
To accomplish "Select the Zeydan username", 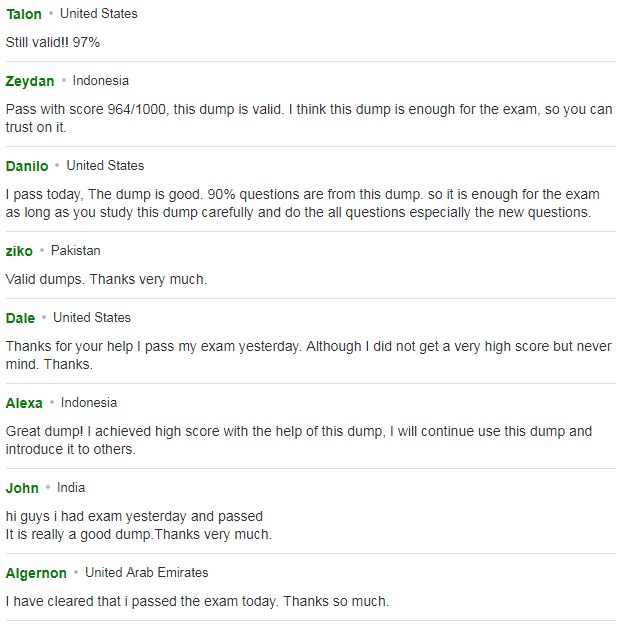I will point(30,81).
